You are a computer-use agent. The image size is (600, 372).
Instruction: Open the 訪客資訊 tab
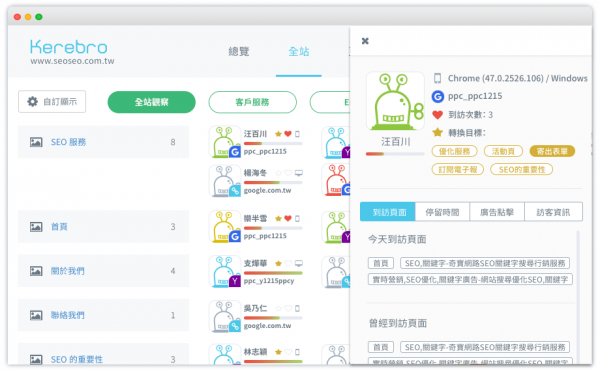pyautogui.click(x=553, y=212)
